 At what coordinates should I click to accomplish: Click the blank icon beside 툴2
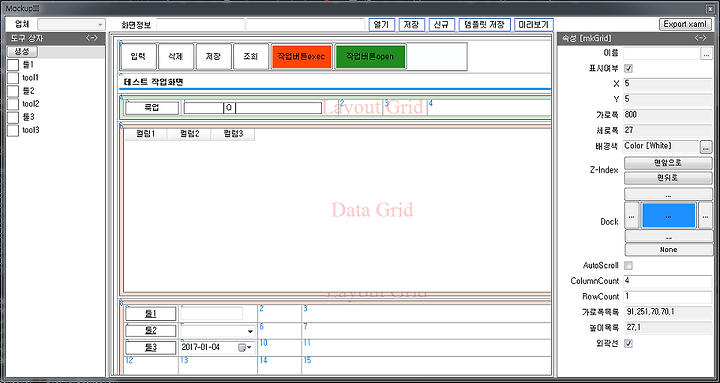tap(13, 91)
